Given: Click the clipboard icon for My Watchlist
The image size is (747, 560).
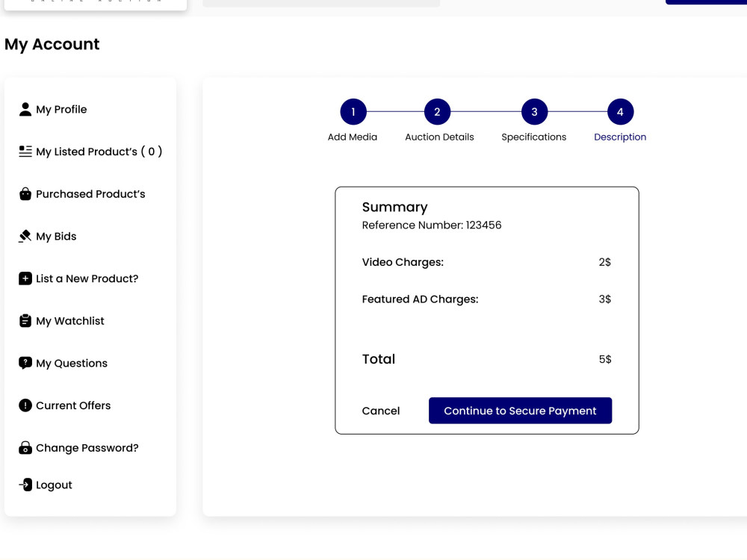Looking at the screenshot, I should tap(25, 321).
